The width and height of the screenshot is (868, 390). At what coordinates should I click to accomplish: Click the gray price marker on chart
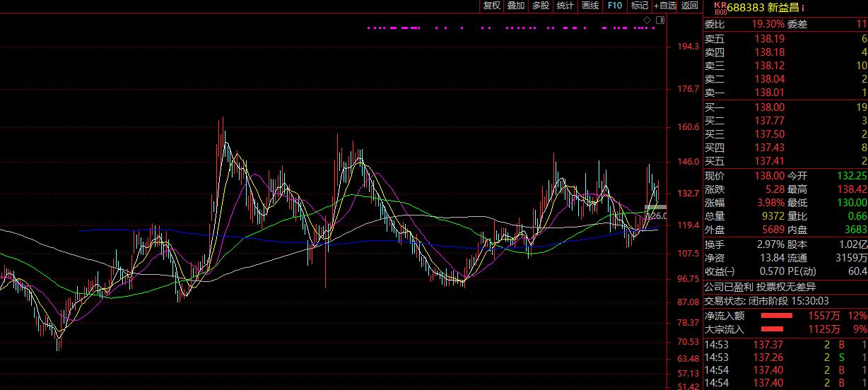click(x=655, y=207)
